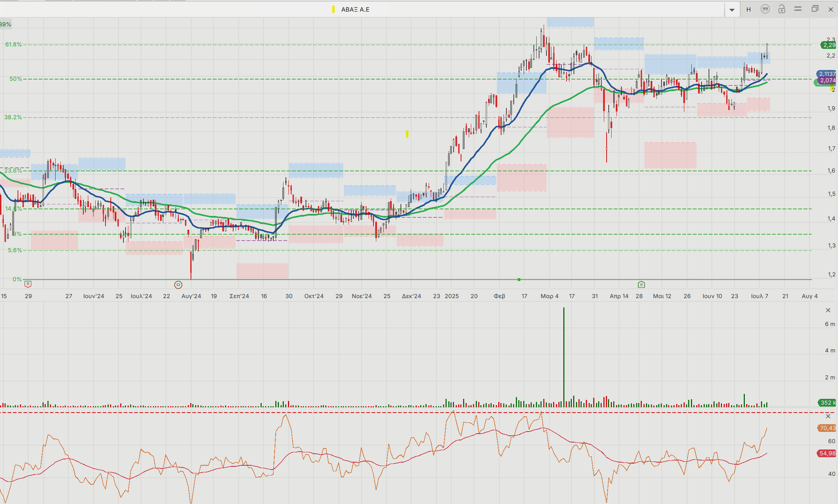The width and height of the screenshot is (838, 504).
Task: Click the red E event marker near date 29
Action: [x=28, y=284]
